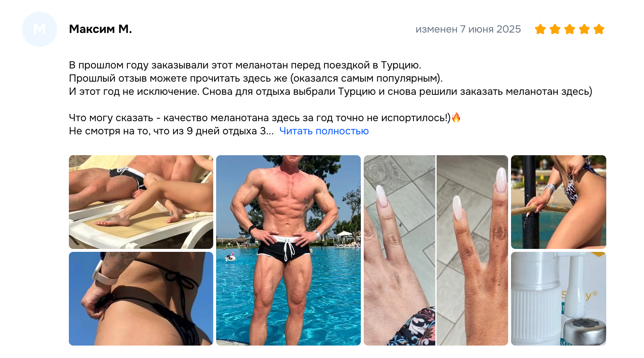This screenshot has height=358, width=644.
Task: Click the round 'М' user avatar
Action: click(40, 29)
